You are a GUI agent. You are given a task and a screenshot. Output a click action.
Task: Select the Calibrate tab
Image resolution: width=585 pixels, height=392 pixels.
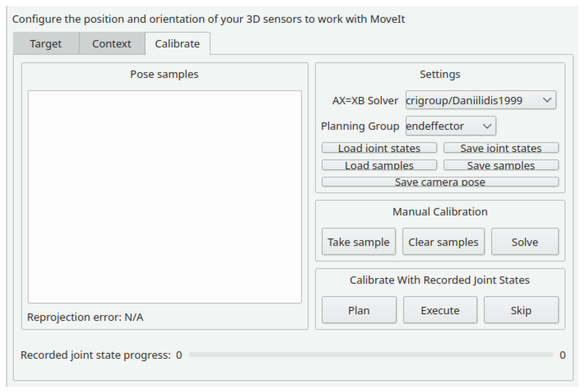pos(177,44)
